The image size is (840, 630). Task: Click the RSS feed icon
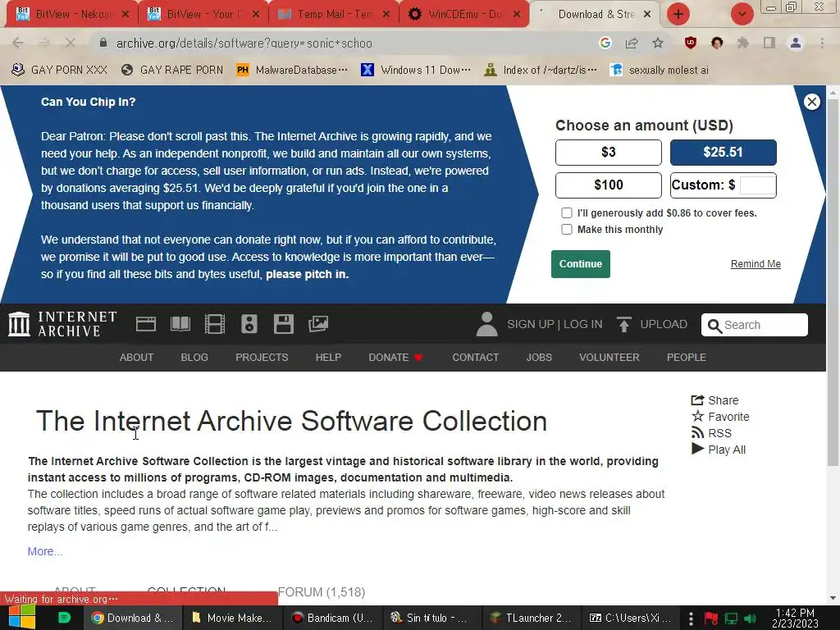pyautogui.click(x=697, y=433)
